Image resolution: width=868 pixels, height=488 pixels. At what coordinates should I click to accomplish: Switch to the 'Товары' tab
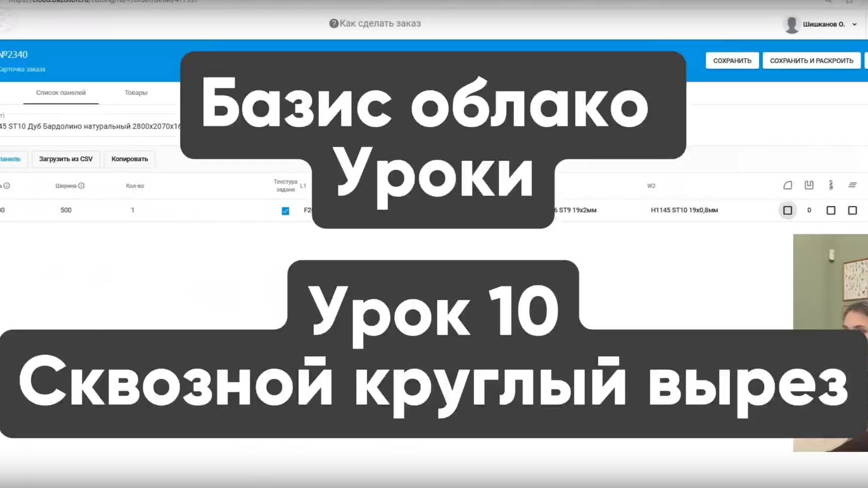click(136, 92)
